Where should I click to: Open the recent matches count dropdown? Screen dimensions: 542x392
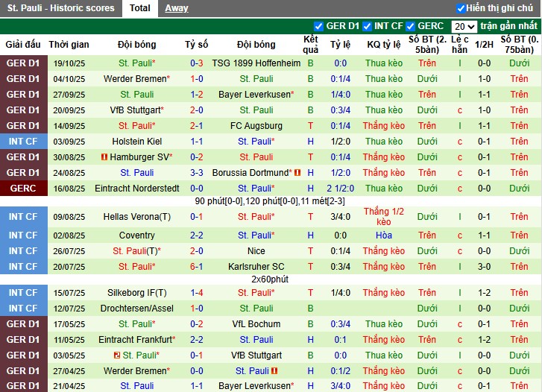tap(464, 26)
